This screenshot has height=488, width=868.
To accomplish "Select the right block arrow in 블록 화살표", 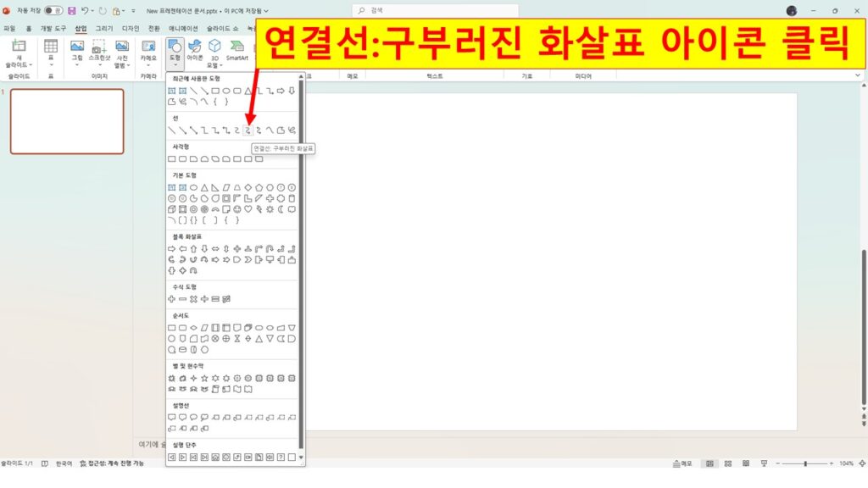I will 171,249.
